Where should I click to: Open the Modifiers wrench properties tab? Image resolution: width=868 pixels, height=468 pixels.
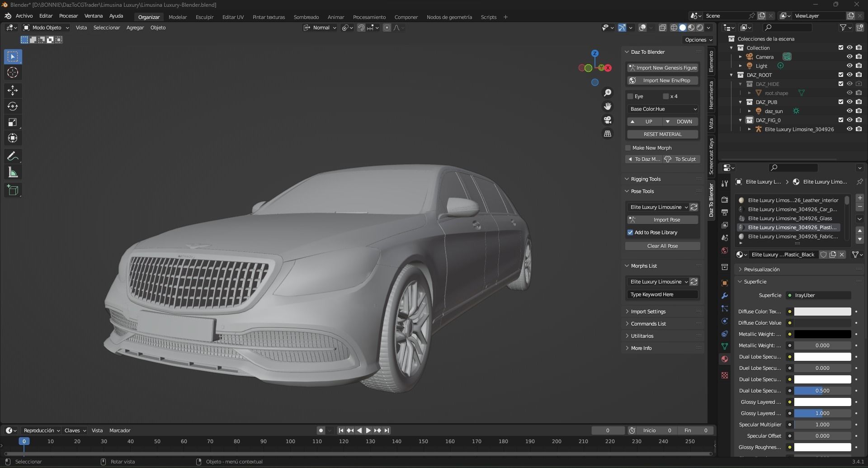(725, 296)
